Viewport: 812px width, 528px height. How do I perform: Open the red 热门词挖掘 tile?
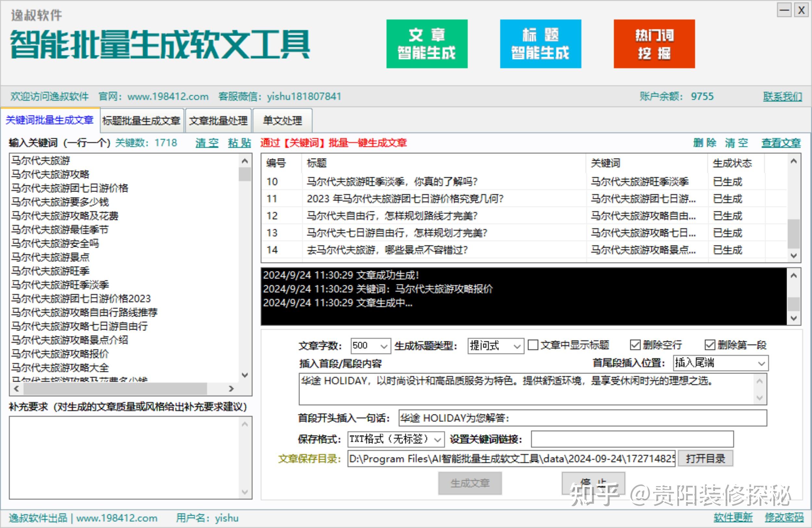tap(654, 44)
